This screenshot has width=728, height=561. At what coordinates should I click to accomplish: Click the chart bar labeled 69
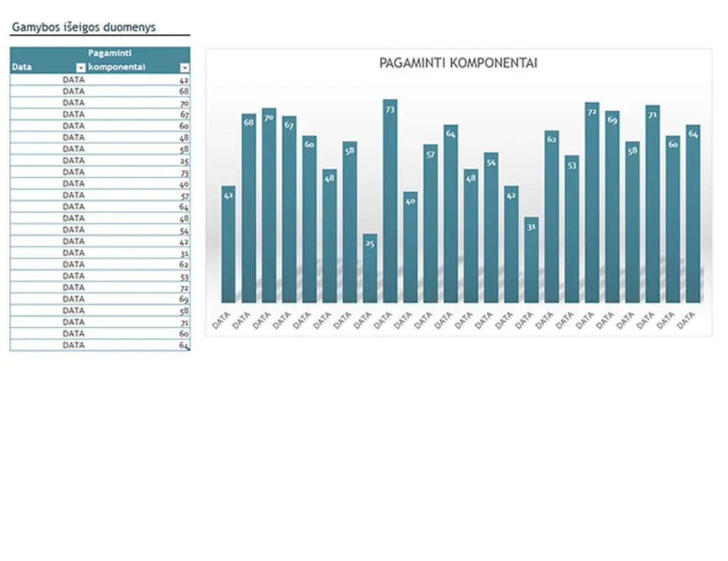[612, 208]
